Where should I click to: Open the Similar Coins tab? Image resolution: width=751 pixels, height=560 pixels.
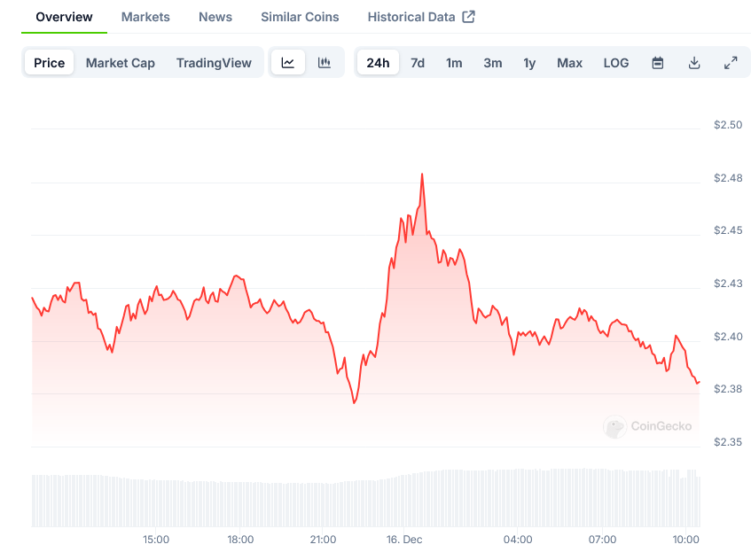pyautogui.click(x=300, y=17)
